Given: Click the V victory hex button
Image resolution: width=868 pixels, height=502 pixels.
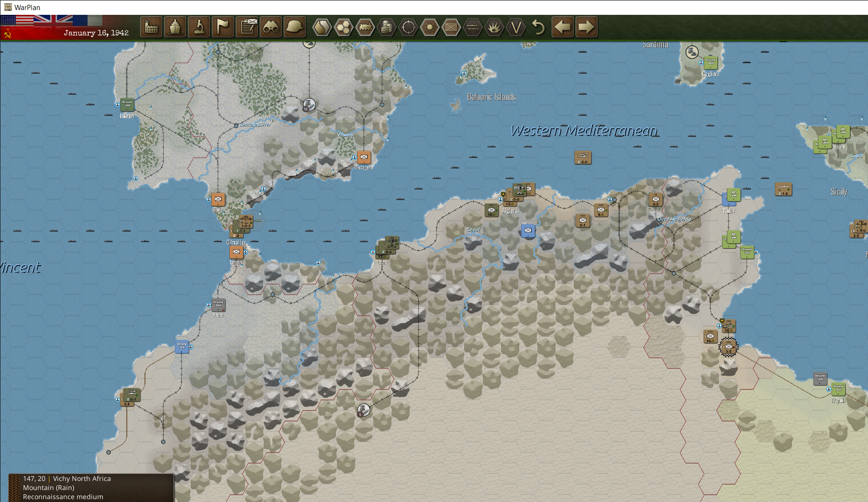Looking at the screenshot, I should pyautogui.click(x=516, y=27).
